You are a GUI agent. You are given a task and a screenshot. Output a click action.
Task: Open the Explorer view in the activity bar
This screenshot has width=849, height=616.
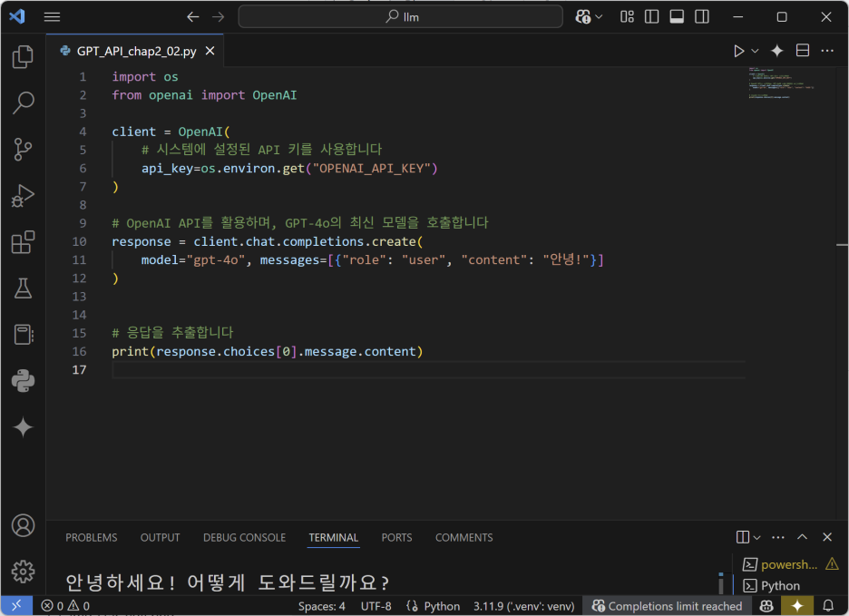pos(23,57)
